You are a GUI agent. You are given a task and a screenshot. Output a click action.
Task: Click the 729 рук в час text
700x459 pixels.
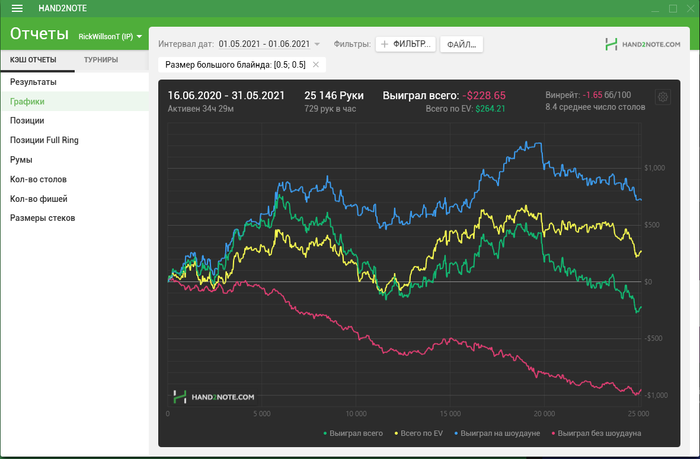pos(330,108)
